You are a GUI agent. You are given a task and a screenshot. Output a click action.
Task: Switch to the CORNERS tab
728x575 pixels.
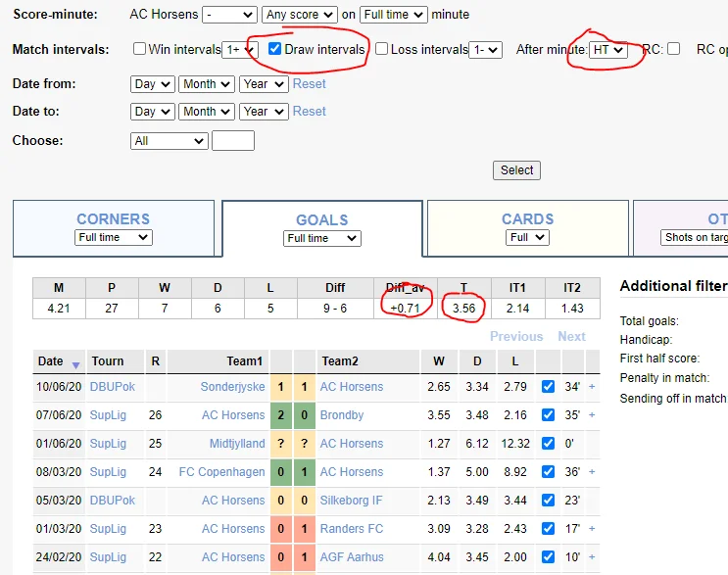click(x=114, y=219)
